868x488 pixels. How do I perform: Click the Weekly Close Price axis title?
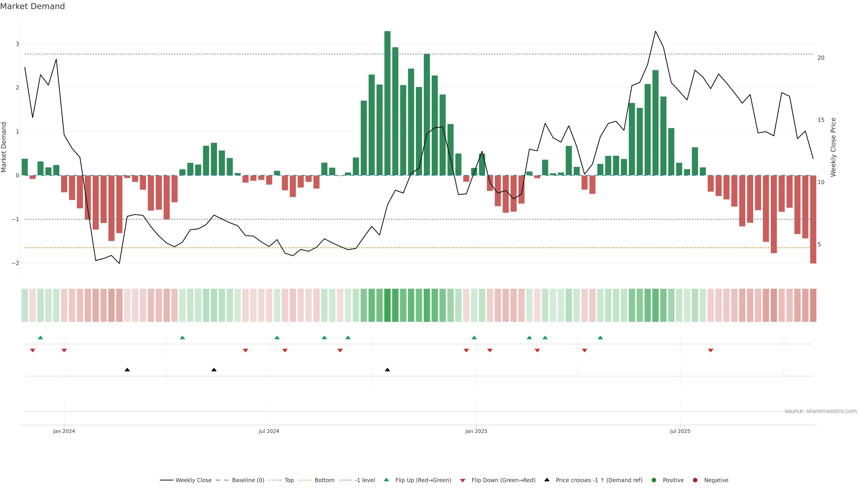coord(833,147)
